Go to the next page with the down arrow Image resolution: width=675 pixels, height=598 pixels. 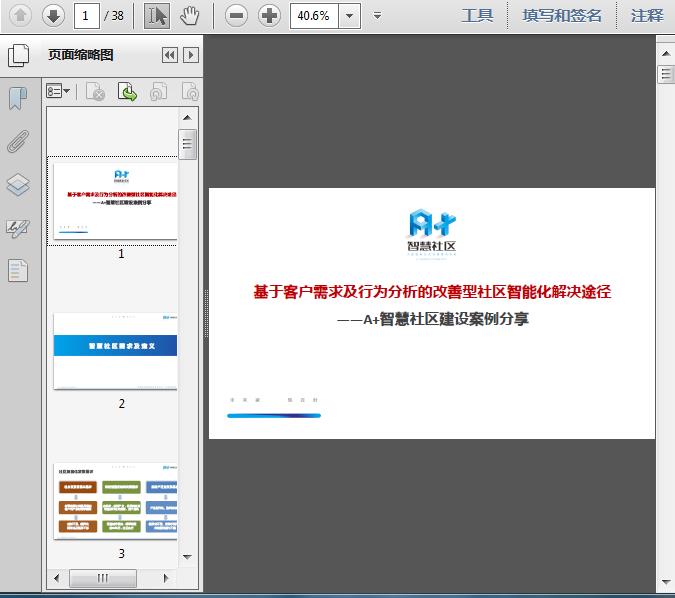[53, 15]
